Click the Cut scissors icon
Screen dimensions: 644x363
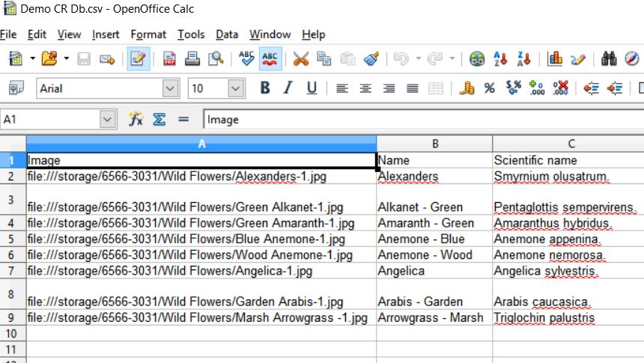click(300, 58)
